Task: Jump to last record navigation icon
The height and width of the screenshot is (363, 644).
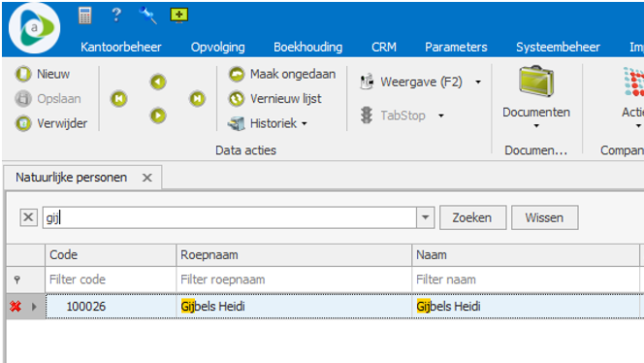Action: (x=197, y=99)
